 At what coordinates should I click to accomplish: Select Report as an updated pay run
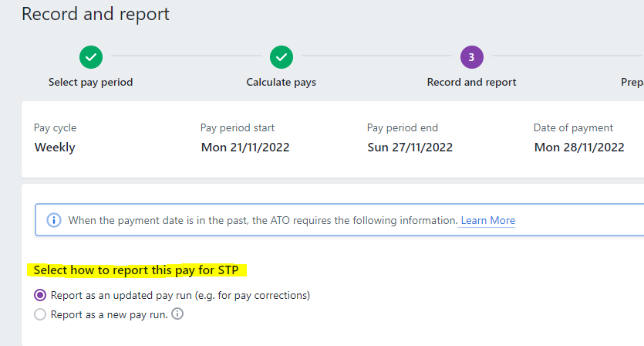(x=41, y=295)
